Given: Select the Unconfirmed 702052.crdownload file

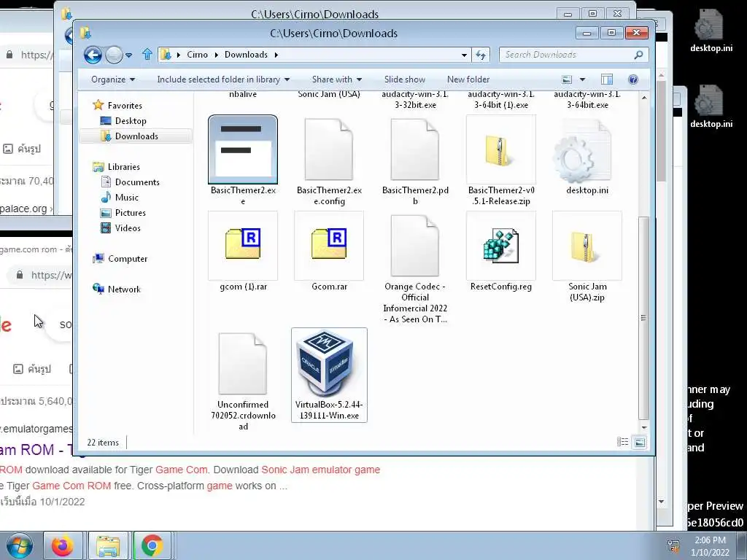Looking at the screenshot, I should point(243,381).
